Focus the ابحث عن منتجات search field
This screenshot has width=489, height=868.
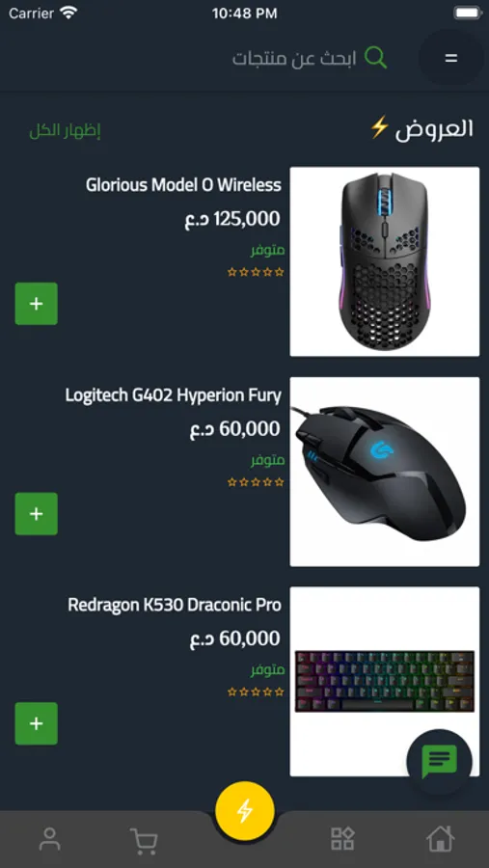point(292,58)
